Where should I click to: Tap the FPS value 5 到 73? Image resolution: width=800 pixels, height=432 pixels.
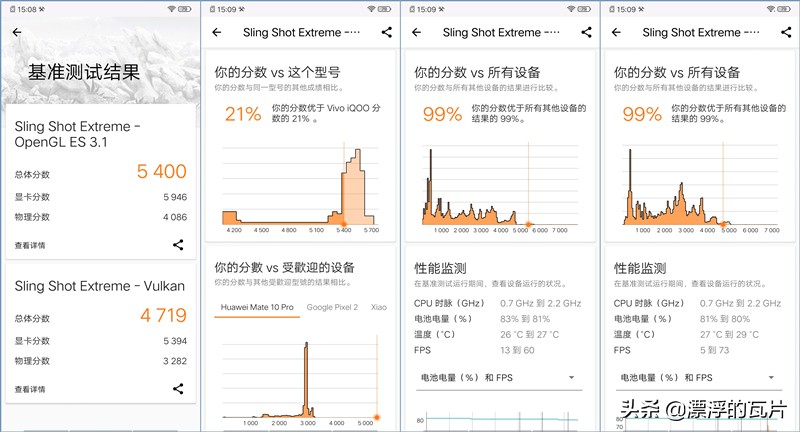pyautogui.click(x=715, y=350)
